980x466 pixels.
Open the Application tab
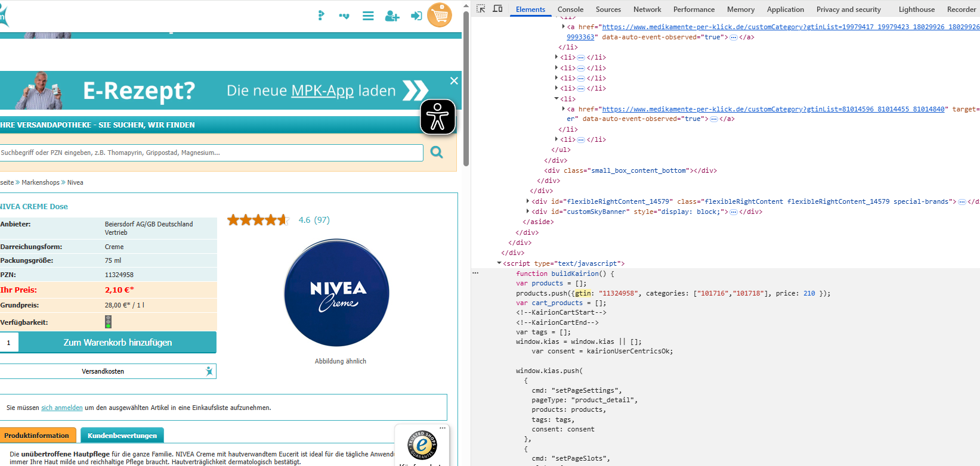(786, 10)
